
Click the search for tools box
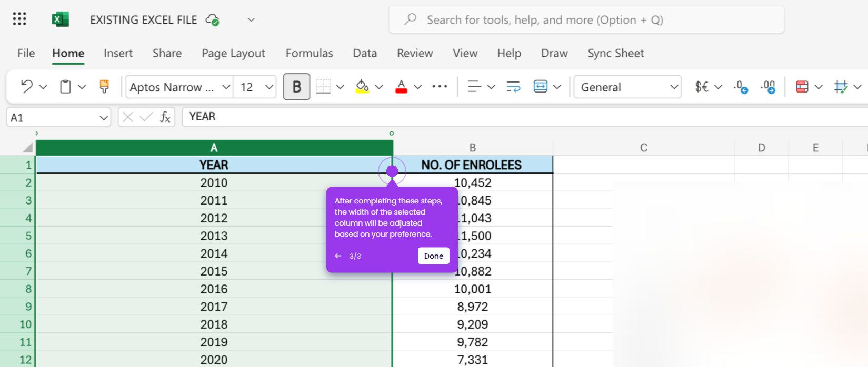click(586, 19)
